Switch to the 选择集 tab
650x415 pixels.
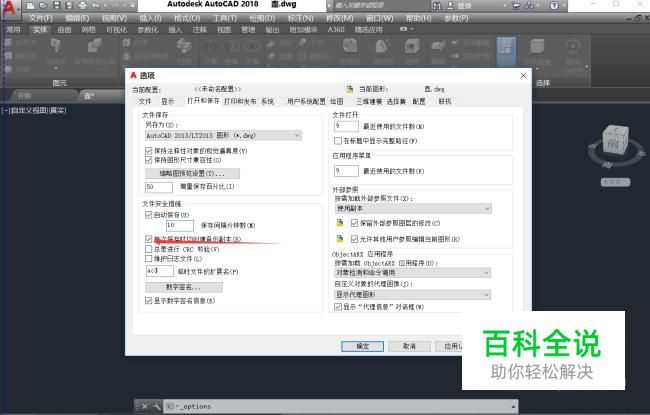(x=396, y=102)
